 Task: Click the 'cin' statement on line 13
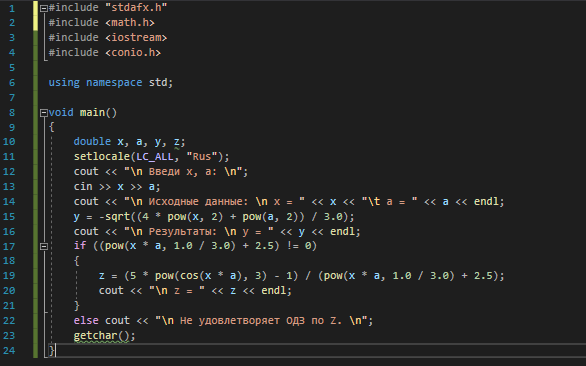[83, 186]
